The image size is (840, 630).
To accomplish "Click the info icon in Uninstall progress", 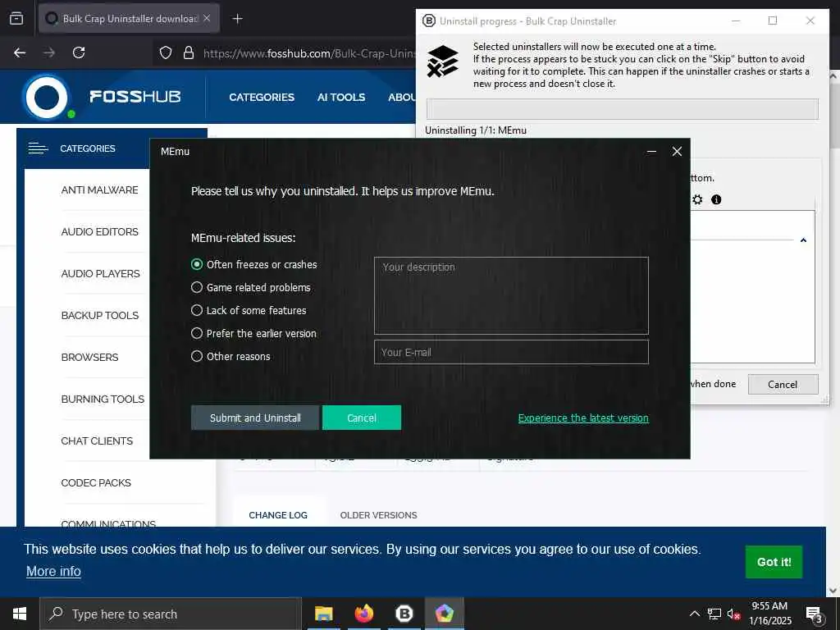I will 716,200.
